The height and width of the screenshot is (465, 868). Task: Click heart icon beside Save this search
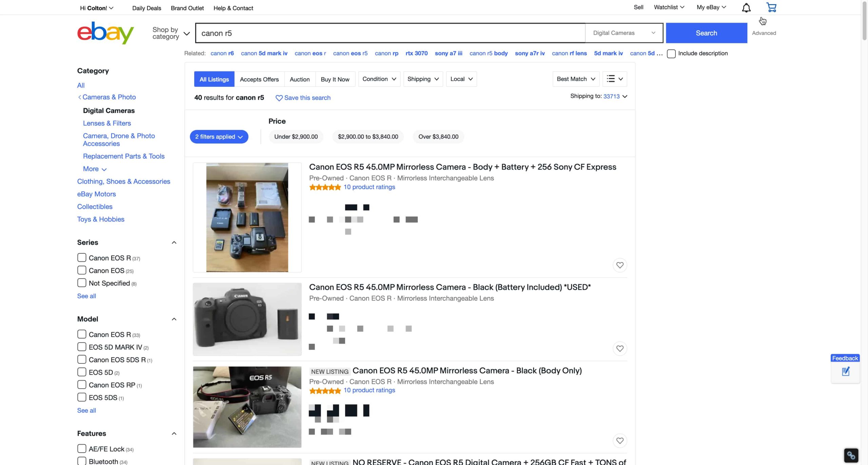[279, 98]
